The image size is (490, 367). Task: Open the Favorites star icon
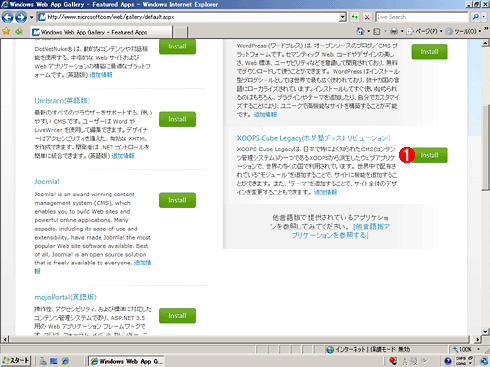pyautogui.click(x=6, y=31)
